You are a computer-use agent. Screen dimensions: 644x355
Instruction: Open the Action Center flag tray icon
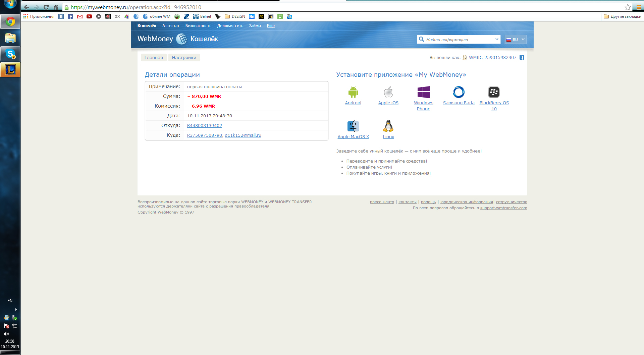pos(6,326)
